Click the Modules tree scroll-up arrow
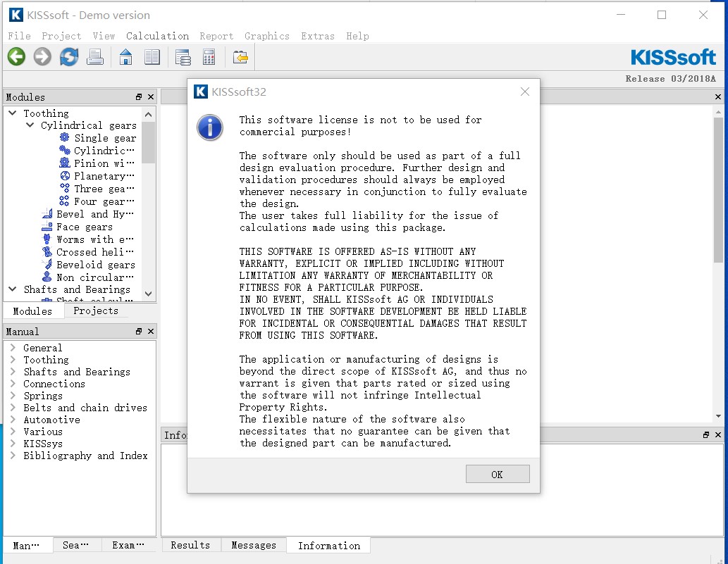Image resolution: width=728 pixels, height=564 pixels. click(x=148, y=114)
